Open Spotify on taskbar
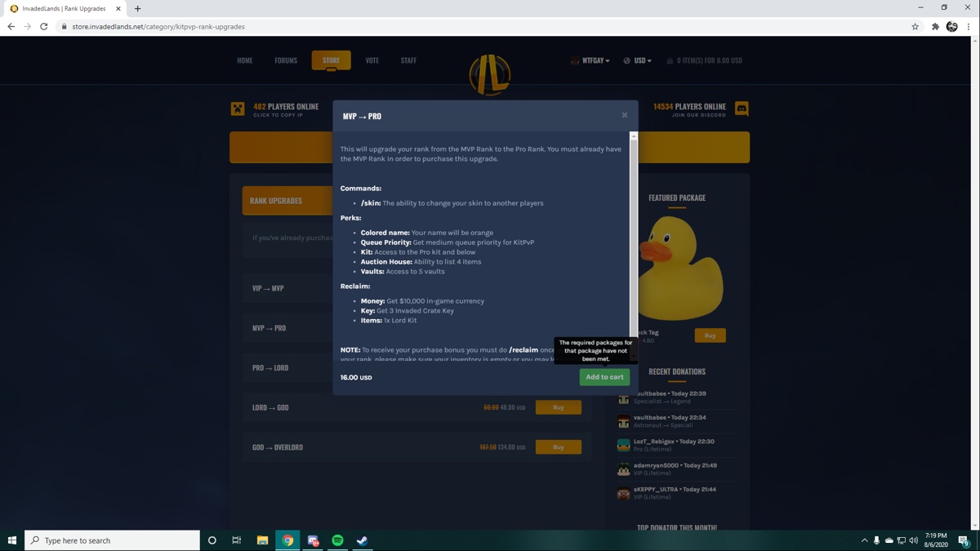This screenshot has height=551, width=980. tap(337, 540)
